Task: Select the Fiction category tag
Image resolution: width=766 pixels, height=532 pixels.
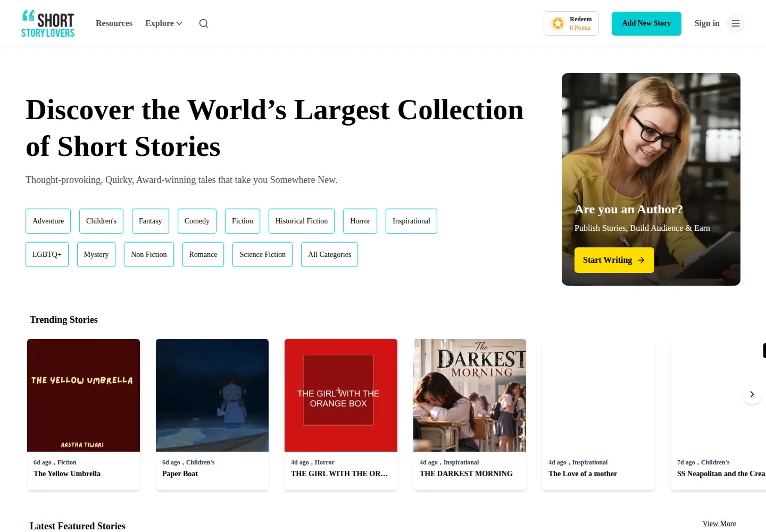Action: (243, 221)
